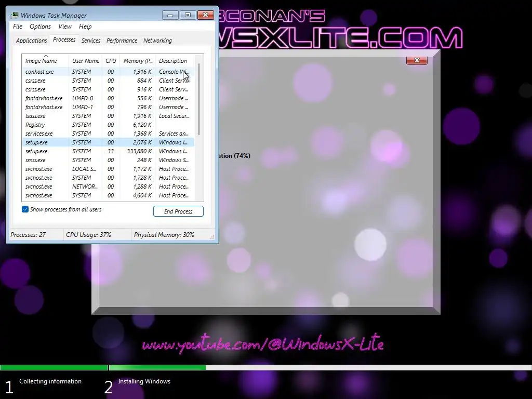Switch to the Applications tab
Screen dimensions: 532x399
31,41
